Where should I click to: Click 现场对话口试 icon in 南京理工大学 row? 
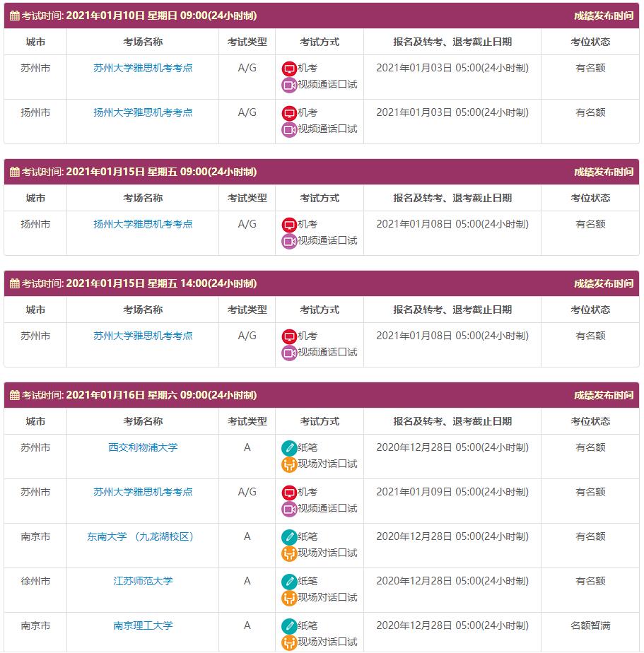(289, 643)
